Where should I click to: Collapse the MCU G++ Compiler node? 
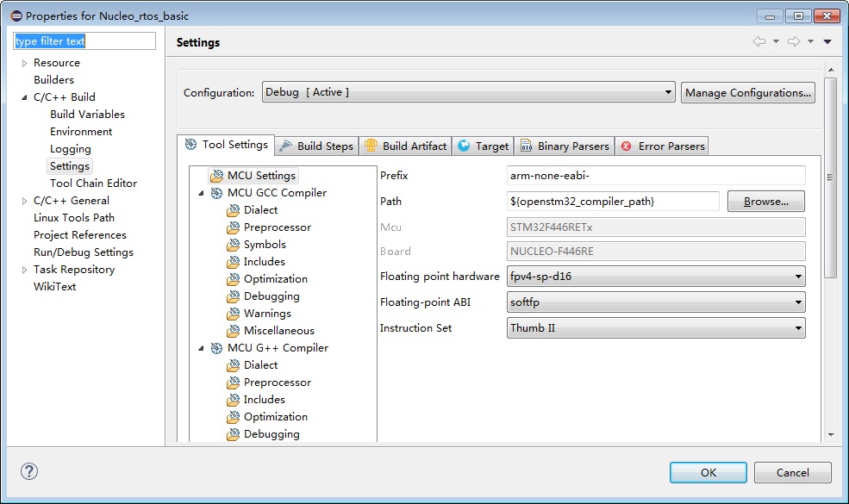(x=201, y=348)
